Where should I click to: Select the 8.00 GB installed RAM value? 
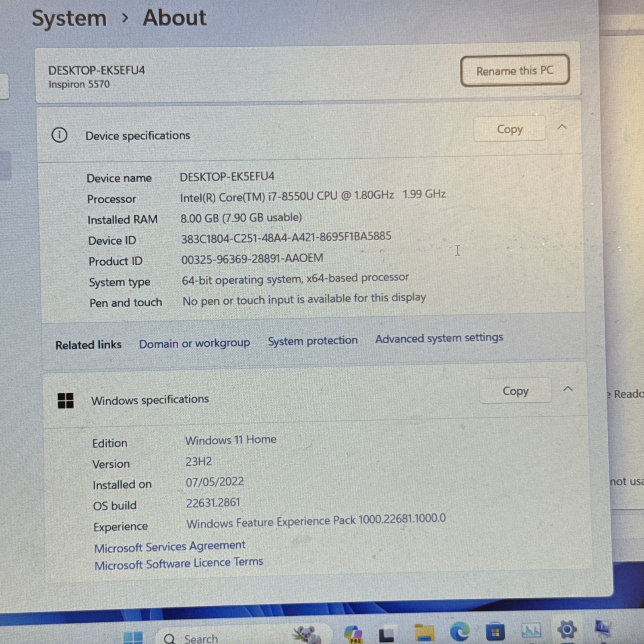[x=241, y=218]
